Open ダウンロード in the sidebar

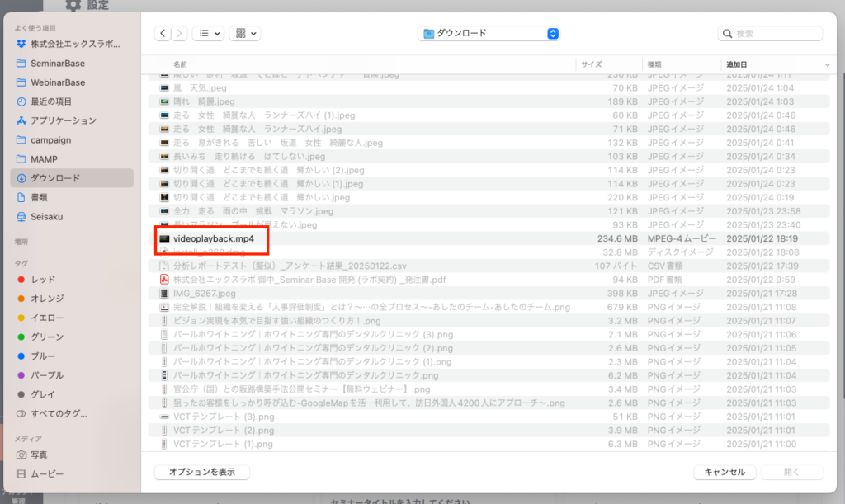[55, 178]
